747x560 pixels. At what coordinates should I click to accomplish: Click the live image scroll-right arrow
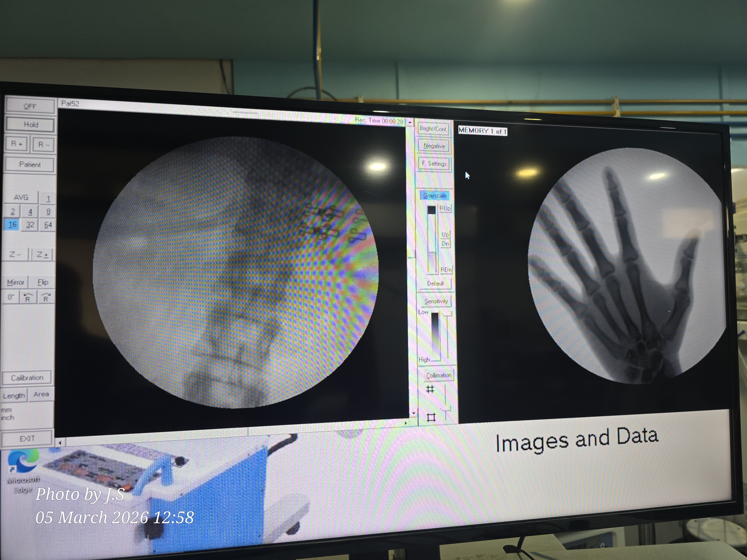tap(406, 423)
